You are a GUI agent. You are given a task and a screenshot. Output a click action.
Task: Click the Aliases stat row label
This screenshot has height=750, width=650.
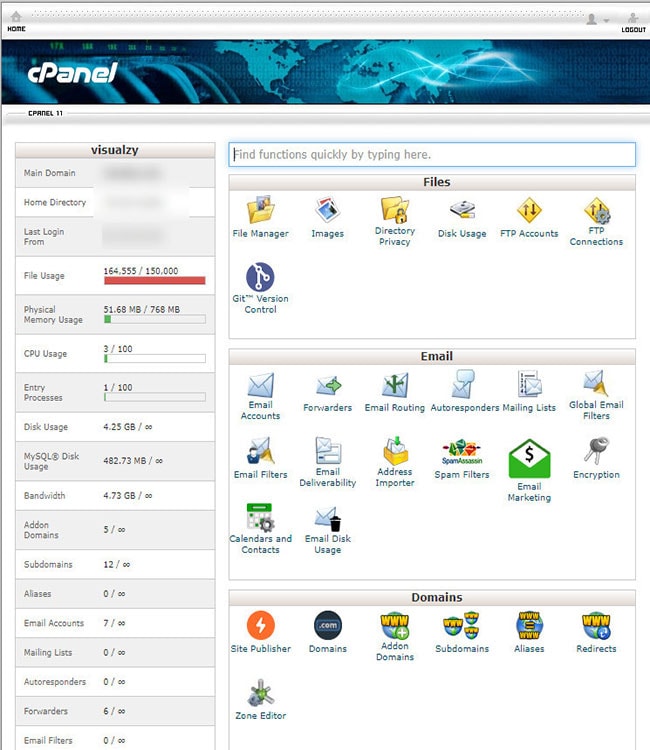coord(37,594)
